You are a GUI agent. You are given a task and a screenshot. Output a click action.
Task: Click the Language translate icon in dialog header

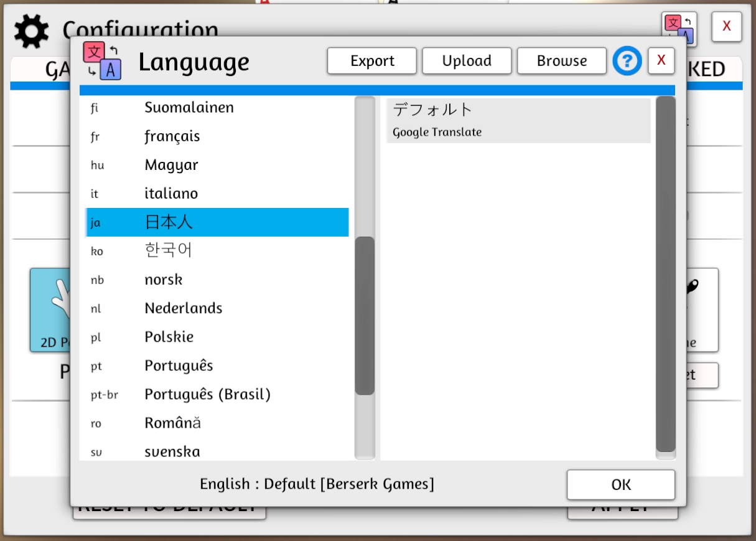click(x=102, y=61)
